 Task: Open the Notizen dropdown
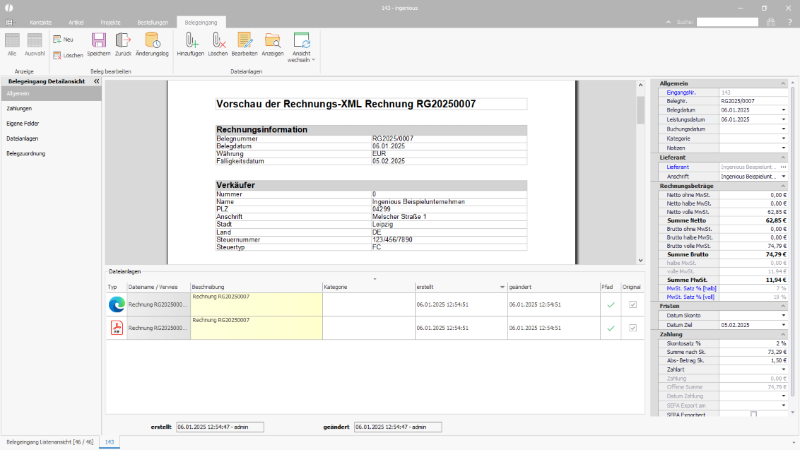point(784,148)
